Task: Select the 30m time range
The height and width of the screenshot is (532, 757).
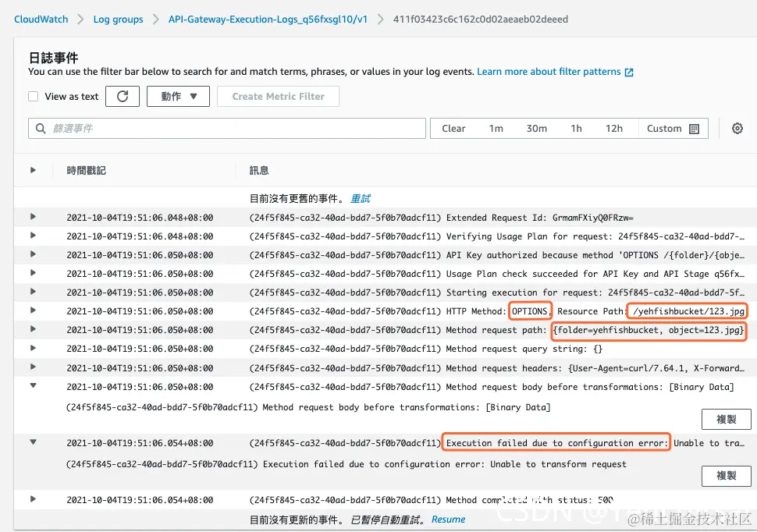Action: pos(536,129)
